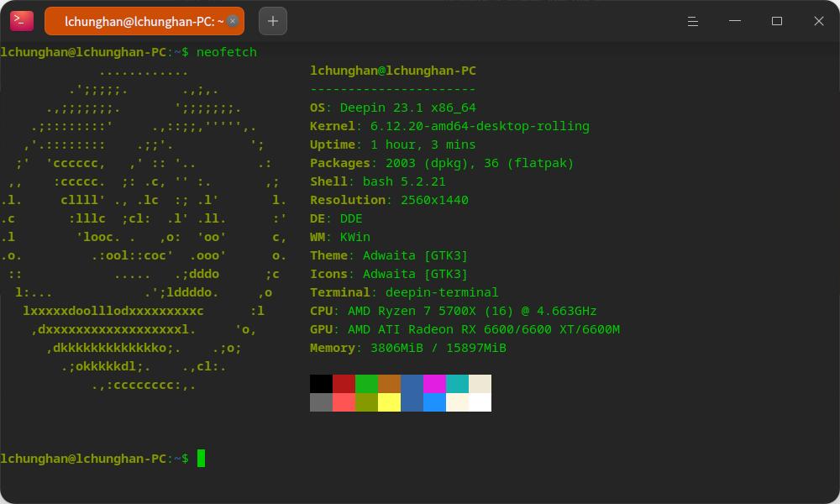
Task: Minimize the terminal window
Action: pos(735,21)
